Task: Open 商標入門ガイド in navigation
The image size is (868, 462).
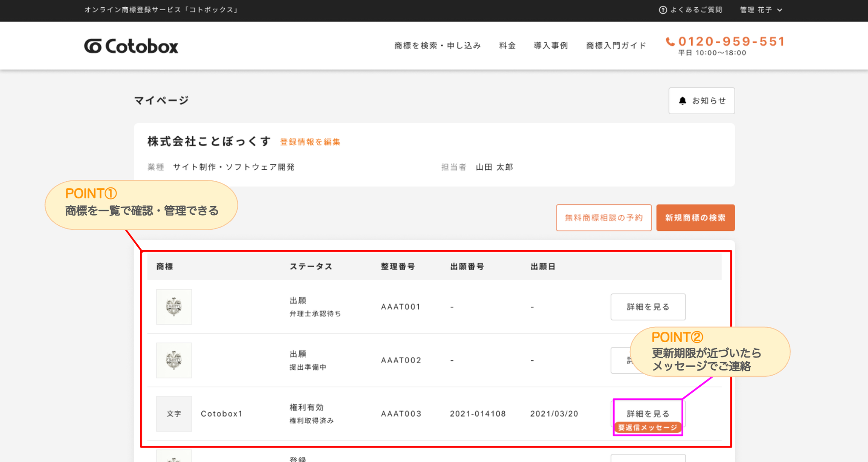Action: [x=616, y=45]
